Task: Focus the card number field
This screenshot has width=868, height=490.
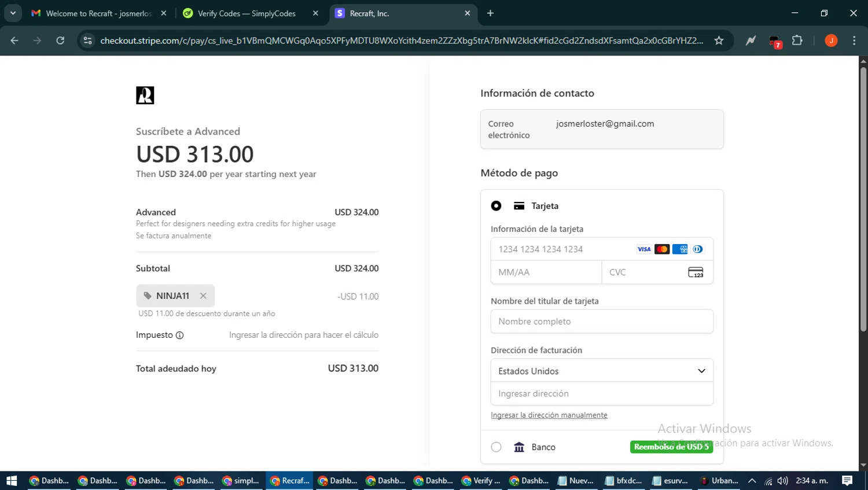Action: pos(602,249)
